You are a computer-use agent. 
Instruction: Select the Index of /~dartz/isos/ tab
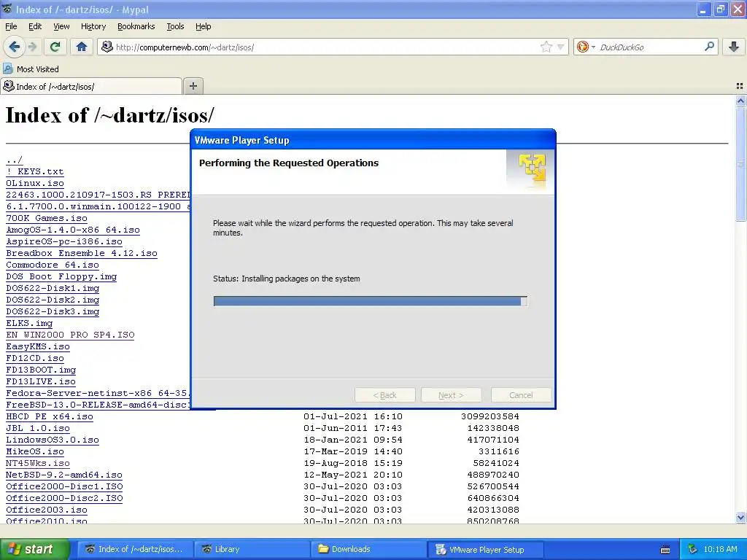click(x=91, y=86)
